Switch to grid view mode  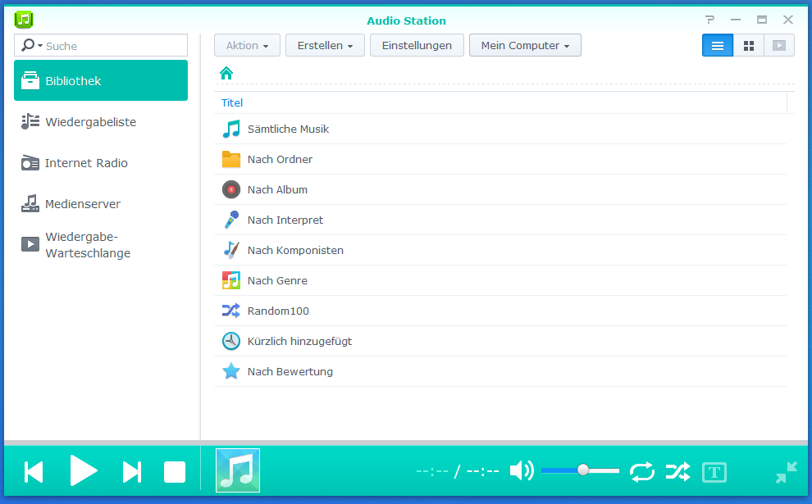748,45
